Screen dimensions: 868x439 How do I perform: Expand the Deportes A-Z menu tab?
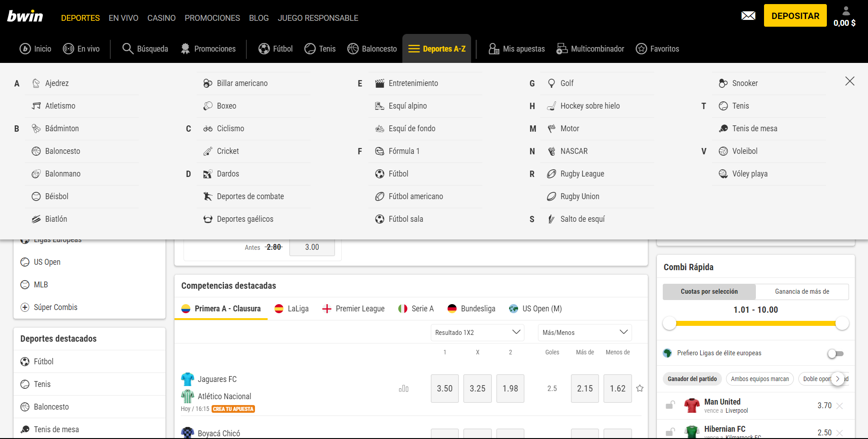click(x=437, y=48)
